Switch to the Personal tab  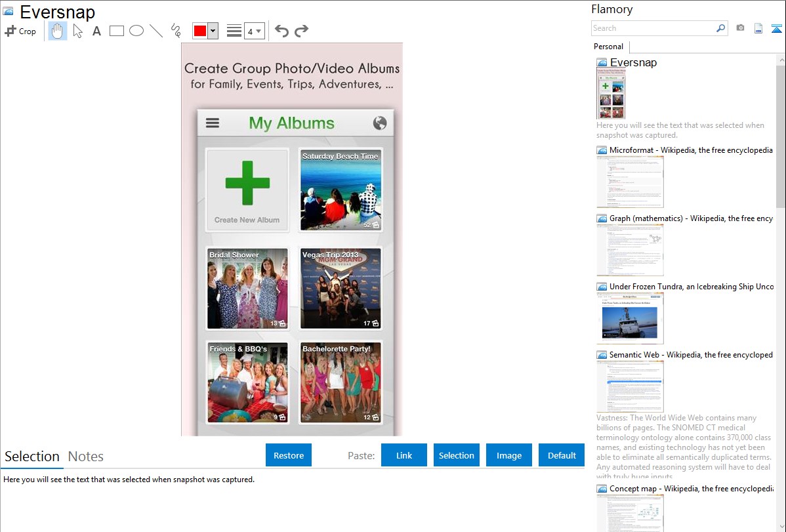pyautogui.click(x=609, y=47)
